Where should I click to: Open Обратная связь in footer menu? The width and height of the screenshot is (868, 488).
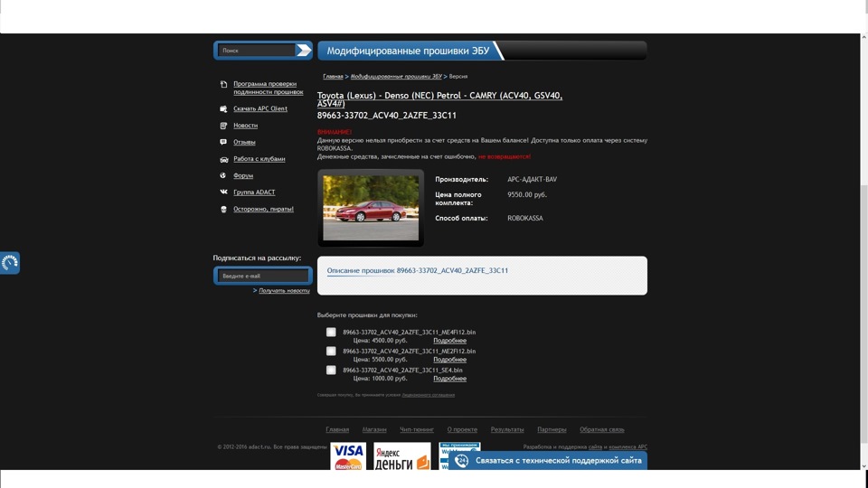(x=602, y=429)
